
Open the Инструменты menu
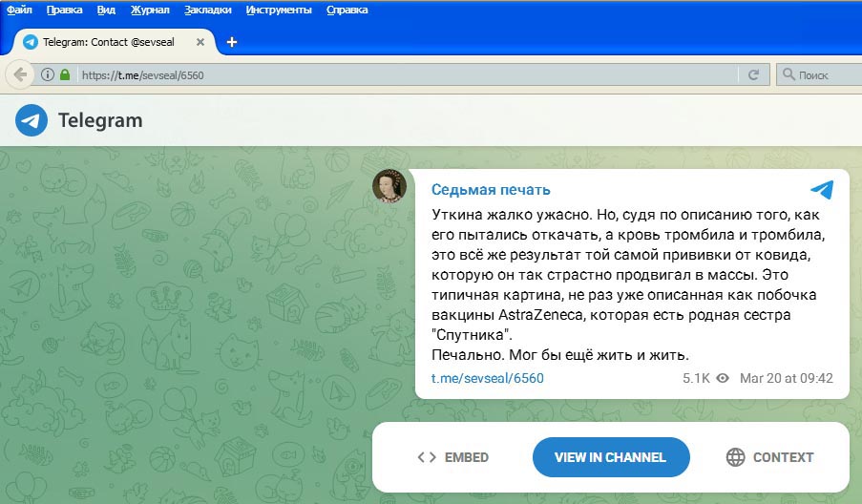(279, 10)
